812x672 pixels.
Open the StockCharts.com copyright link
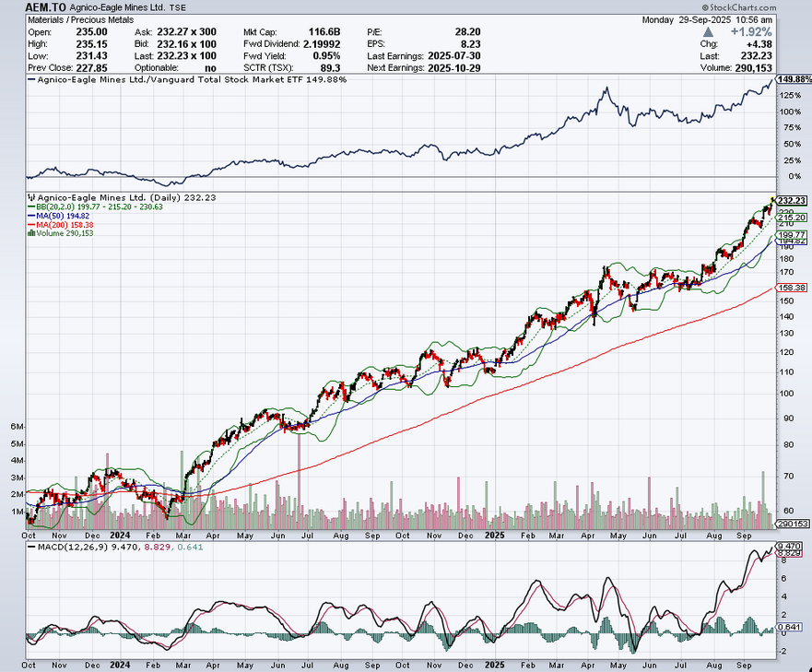click(739, 7)
